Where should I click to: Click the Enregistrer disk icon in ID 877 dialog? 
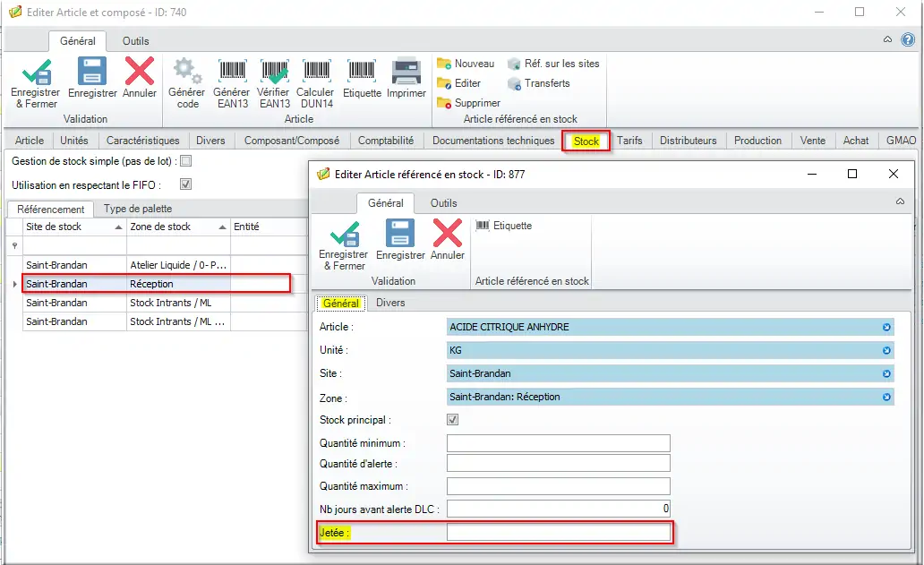coord(400,234)
